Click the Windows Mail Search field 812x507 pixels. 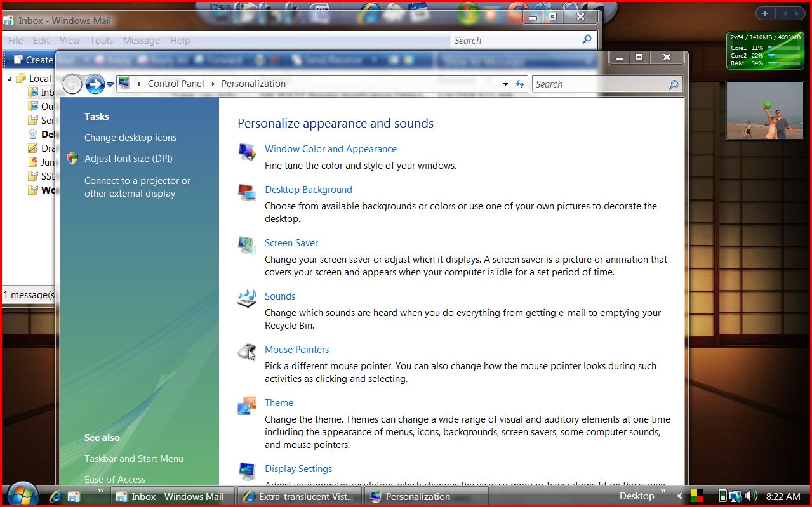[524, 40]
